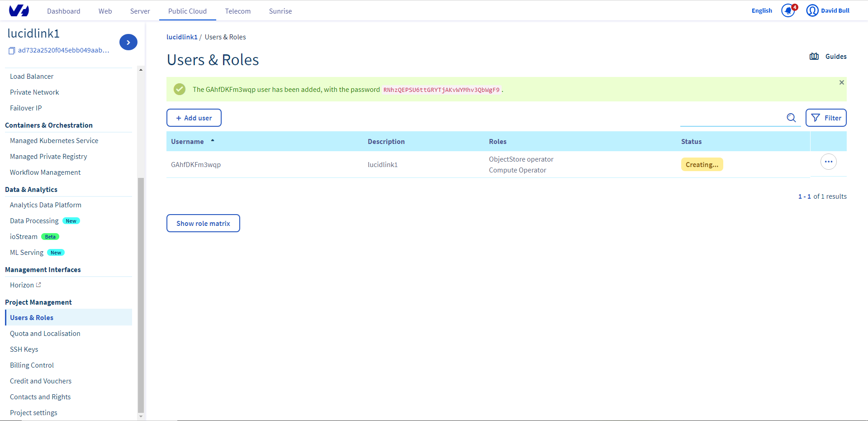Viewport: 868px width, 421px height.
Task: Click the 1 - 1 of 1 results text
Action: coord(822,196)
